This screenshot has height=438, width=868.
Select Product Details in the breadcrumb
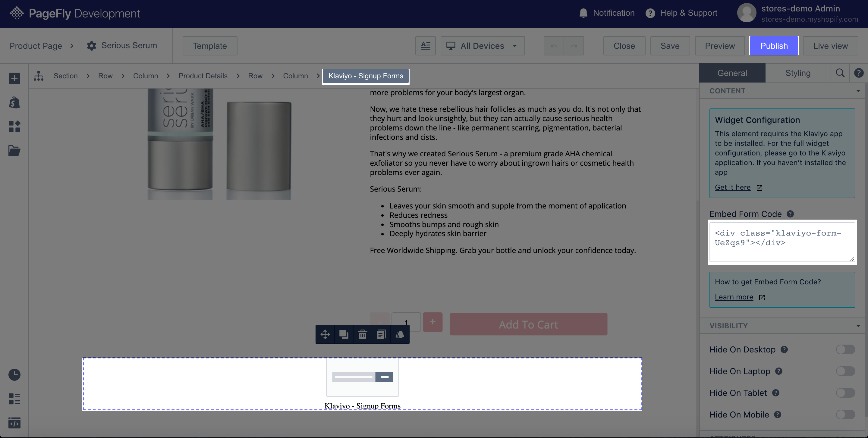(x=203, y=76)
